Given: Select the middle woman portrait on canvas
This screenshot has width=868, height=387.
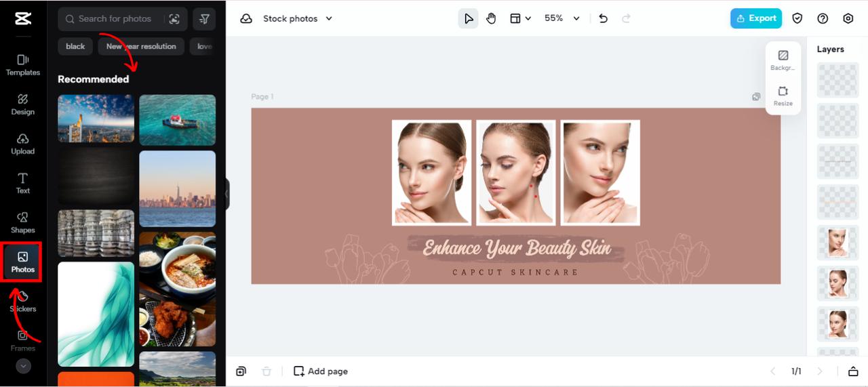Looking at the screenshot, I should 516,173.
